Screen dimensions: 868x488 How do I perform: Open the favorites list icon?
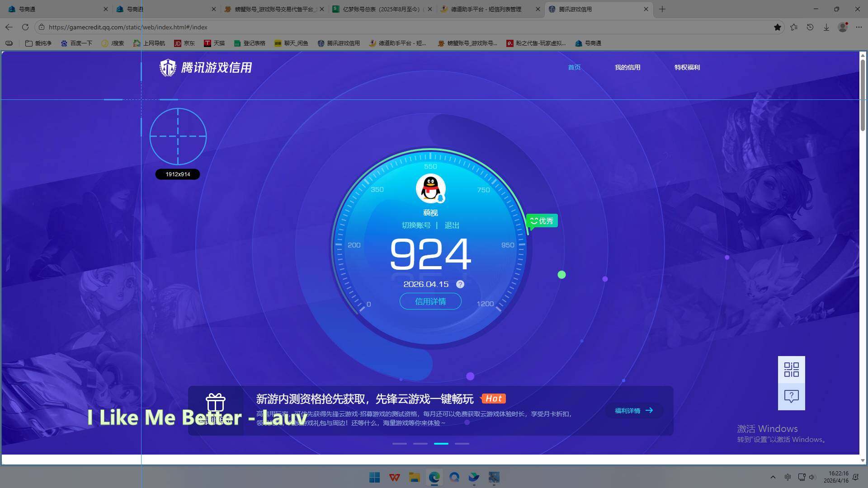794,27
